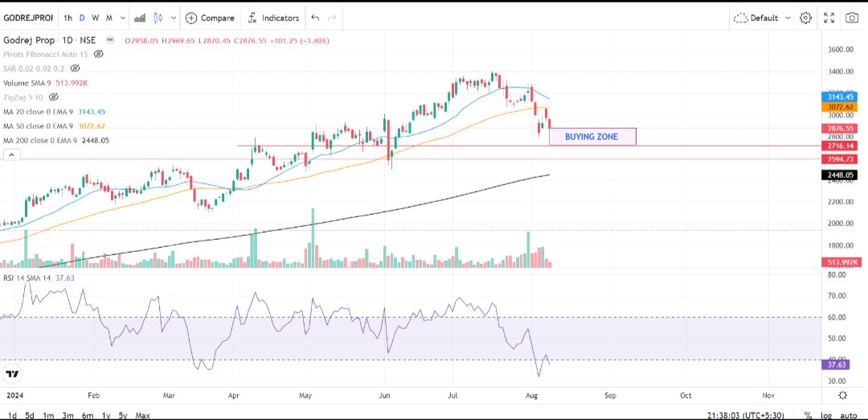Select the Max date range
868x420 pixels.
click(x=143, y=415)
